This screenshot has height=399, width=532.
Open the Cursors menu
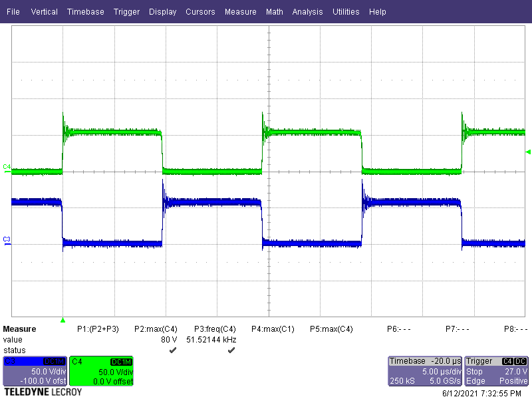point(200,12)
